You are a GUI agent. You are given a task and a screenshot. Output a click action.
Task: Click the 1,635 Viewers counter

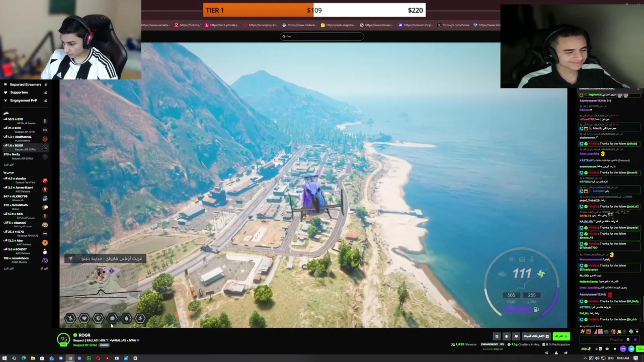[464, 344]
